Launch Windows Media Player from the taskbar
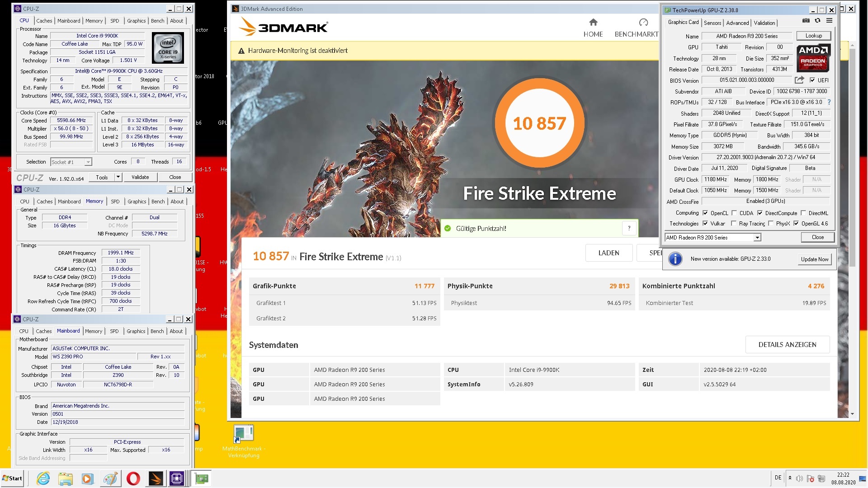Viewport: 868px width, 488px height. [x=87, y=479]
